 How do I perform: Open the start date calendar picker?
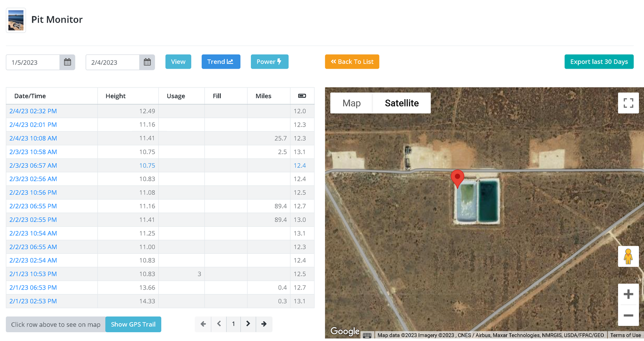click(x=67, y=62)
